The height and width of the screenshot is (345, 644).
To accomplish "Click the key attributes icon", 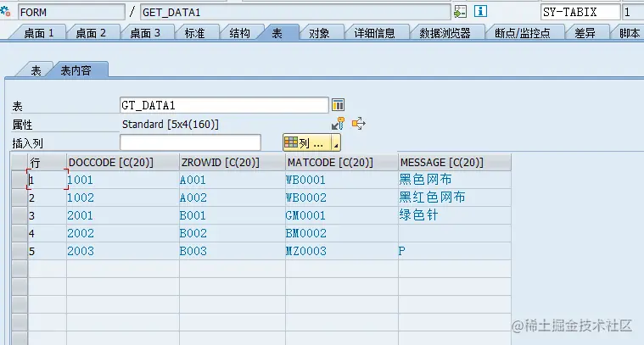I will (338, 124).
